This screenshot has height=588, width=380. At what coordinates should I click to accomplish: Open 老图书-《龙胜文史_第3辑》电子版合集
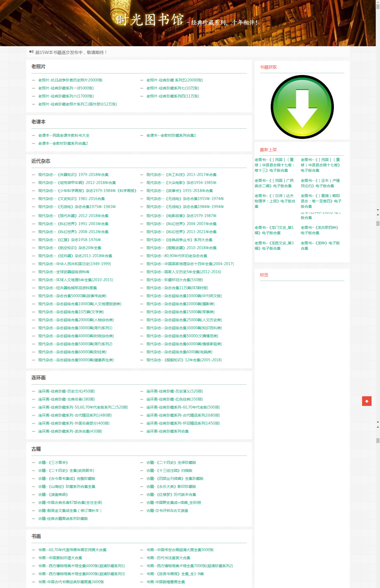(x=274, y=246)
